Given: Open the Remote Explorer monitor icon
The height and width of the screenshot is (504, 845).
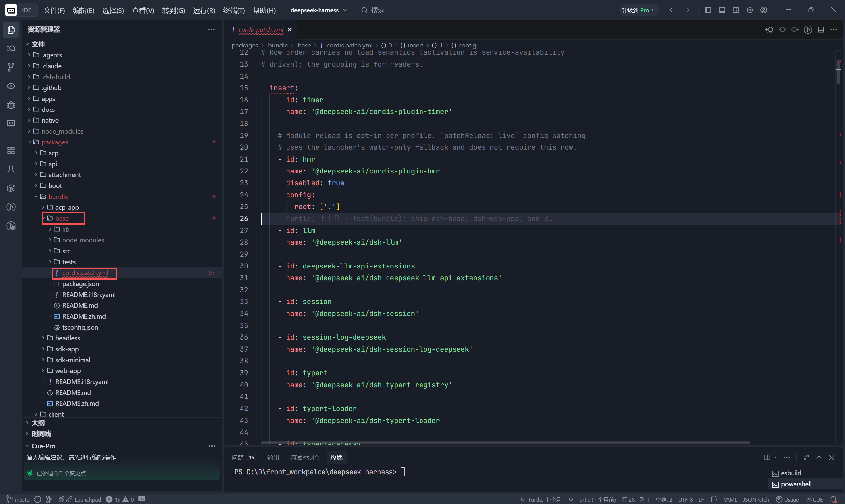Looking at the screenshot, I should tap(11, 124).
